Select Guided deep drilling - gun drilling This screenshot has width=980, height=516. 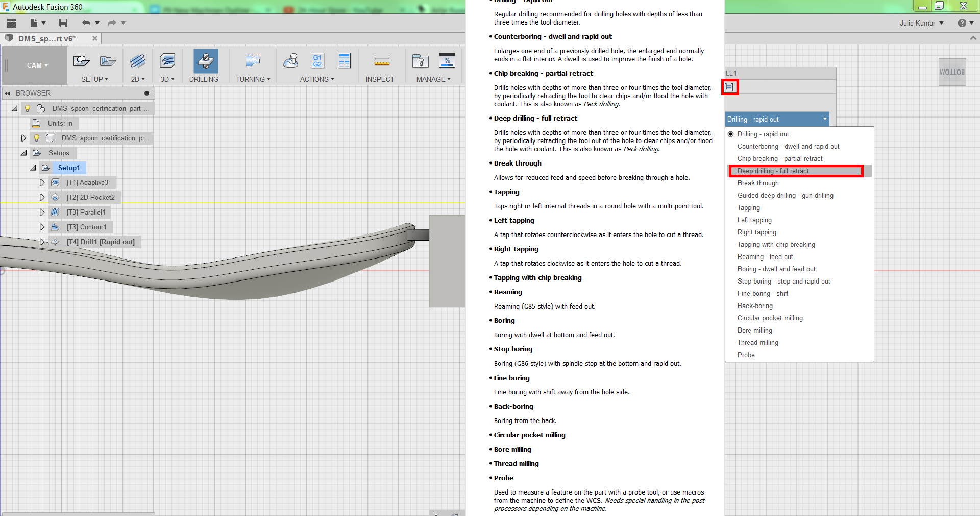785,196
